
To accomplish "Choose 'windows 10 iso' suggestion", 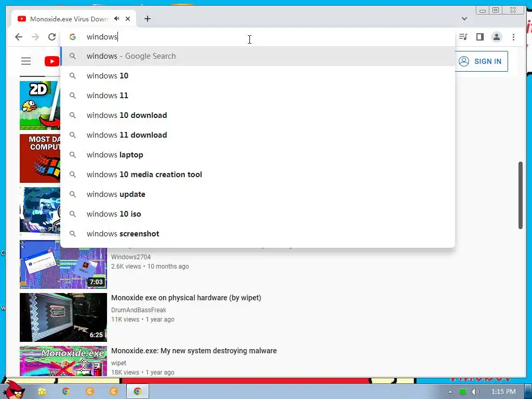I will click(258, 214).
